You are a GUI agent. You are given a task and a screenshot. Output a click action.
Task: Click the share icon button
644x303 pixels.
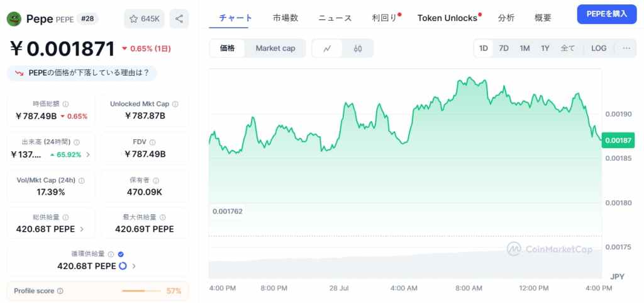point(179,19)
